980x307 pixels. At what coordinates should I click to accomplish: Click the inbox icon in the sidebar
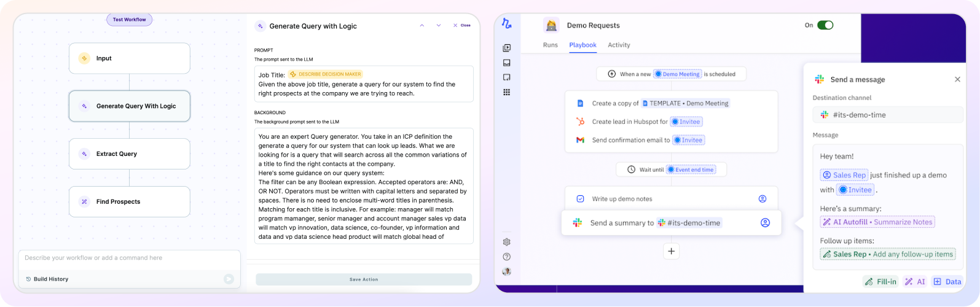(x=506, y=63)
